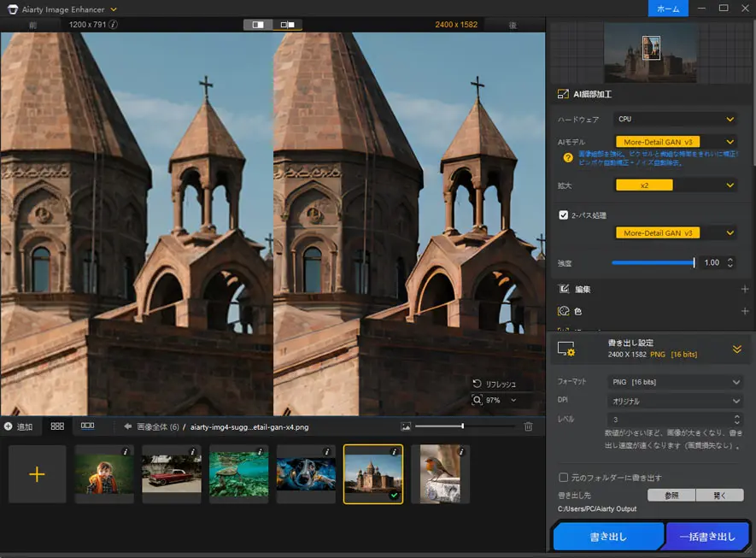Open the 97% zoom level dropdown
Image resolution: width=756 pixels, height=558 pixels.
513,400
